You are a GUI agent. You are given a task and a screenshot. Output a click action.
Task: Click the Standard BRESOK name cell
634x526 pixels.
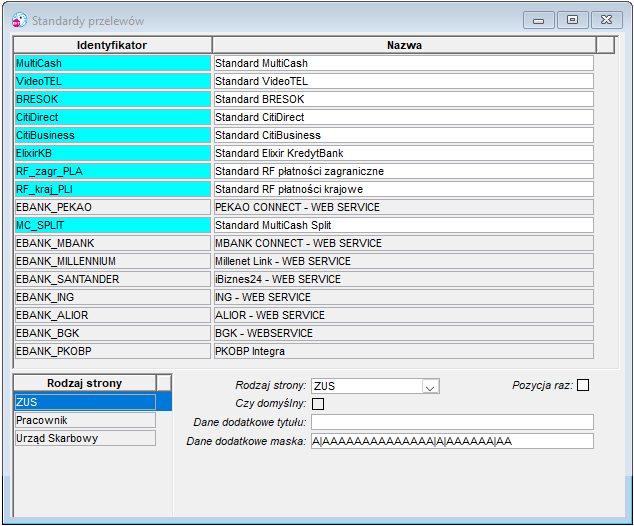[x=404, y=99]
